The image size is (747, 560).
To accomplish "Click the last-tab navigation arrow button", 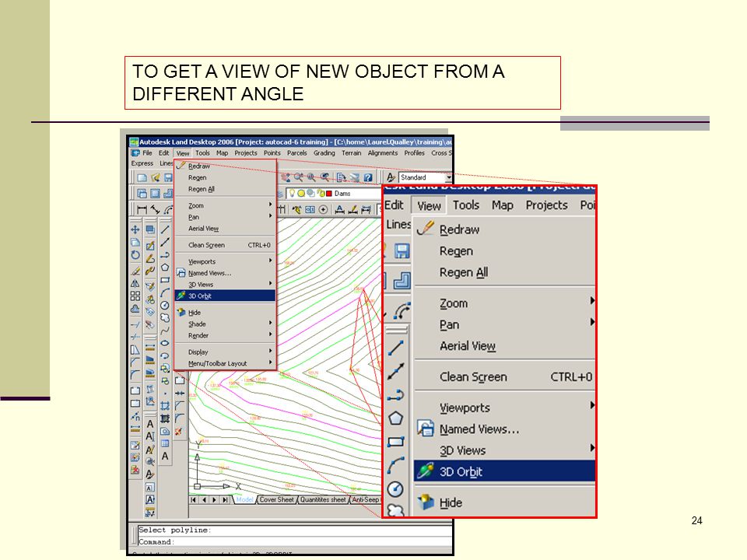I will (x=225, y=500).
